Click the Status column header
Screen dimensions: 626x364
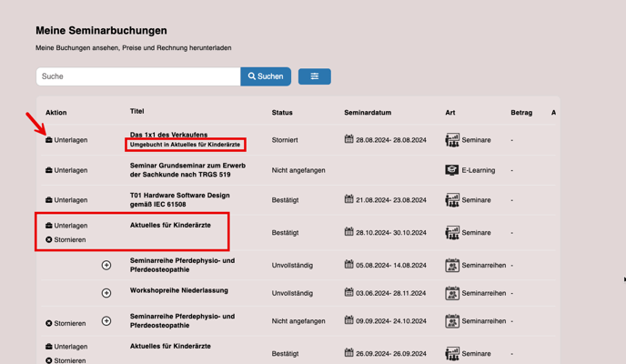(282, 113)
